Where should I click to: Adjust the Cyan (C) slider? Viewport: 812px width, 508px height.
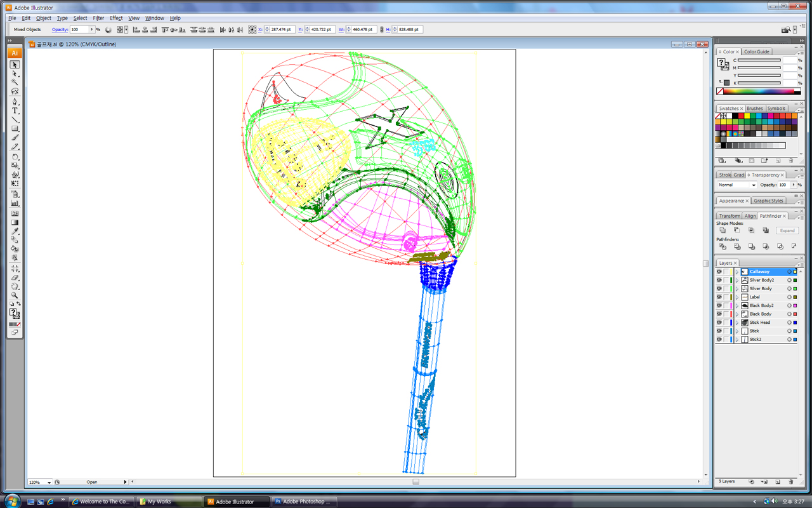(759, 60)
